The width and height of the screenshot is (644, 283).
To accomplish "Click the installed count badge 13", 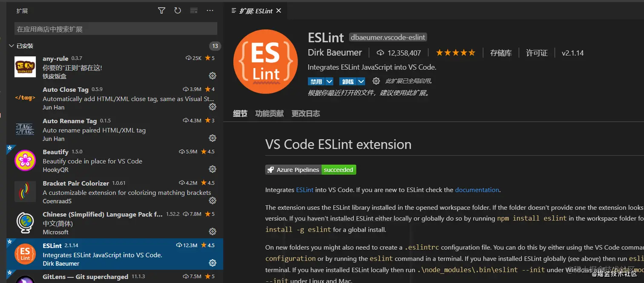I will coord(215,46).
